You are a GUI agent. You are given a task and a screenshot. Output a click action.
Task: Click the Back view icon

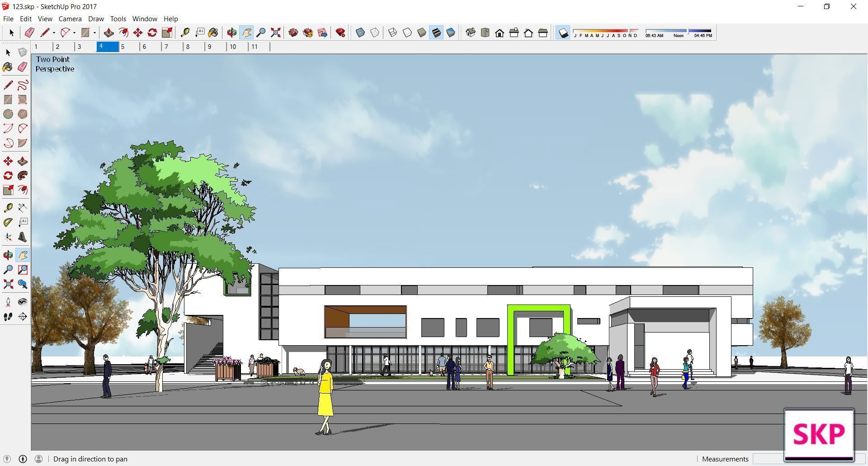tap(528, 33)
